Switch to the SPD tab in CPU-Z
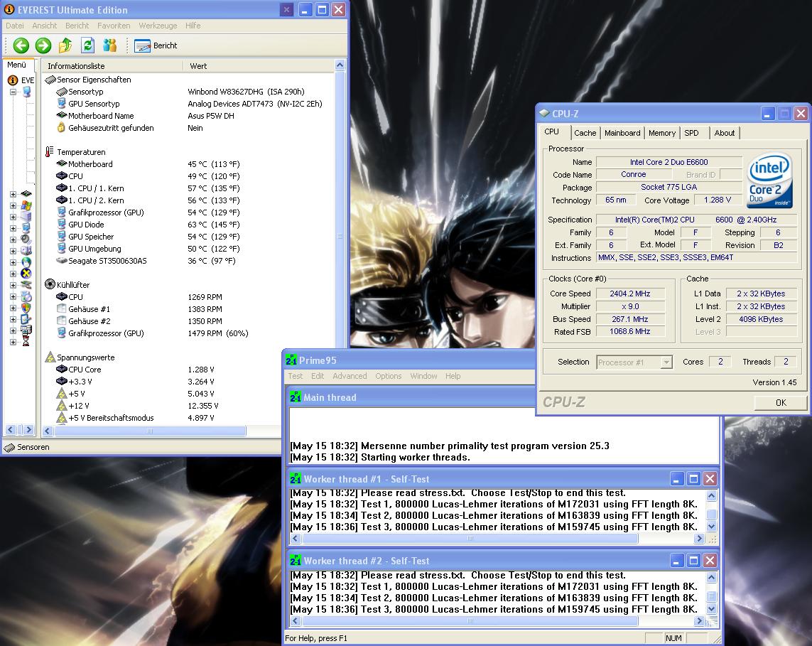This screenshot has width=812, height=646. (691, 133)
